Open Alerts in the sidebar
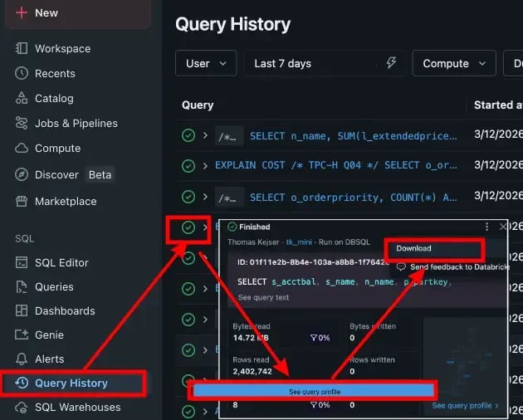 click(49, 359)
